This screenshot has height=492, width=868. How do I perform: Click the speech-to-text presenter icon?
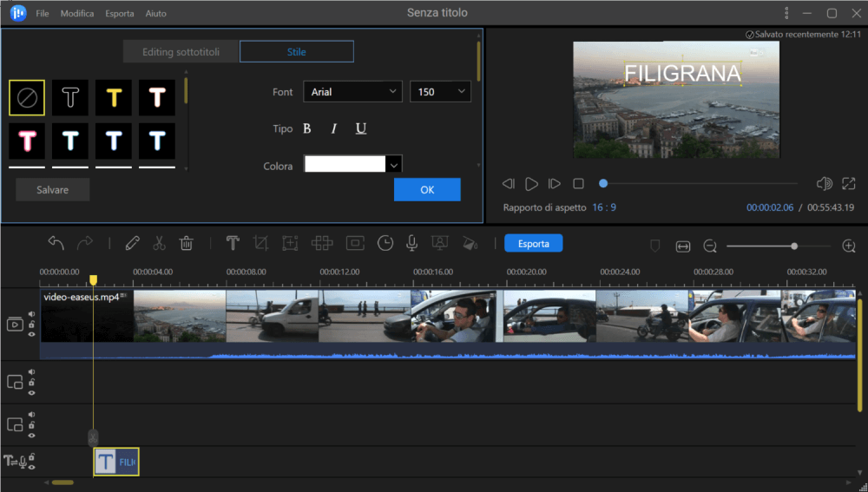click(x=439, y=243)
